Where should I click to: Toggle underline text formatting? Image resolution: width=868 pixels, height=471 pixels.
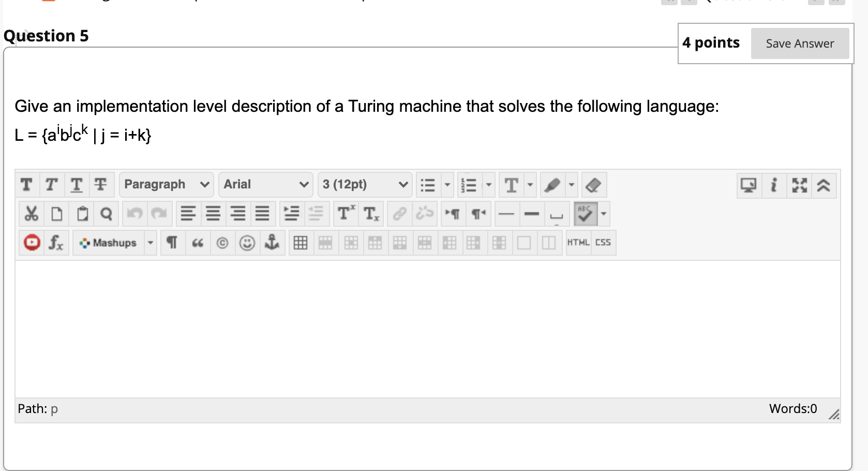76,185
